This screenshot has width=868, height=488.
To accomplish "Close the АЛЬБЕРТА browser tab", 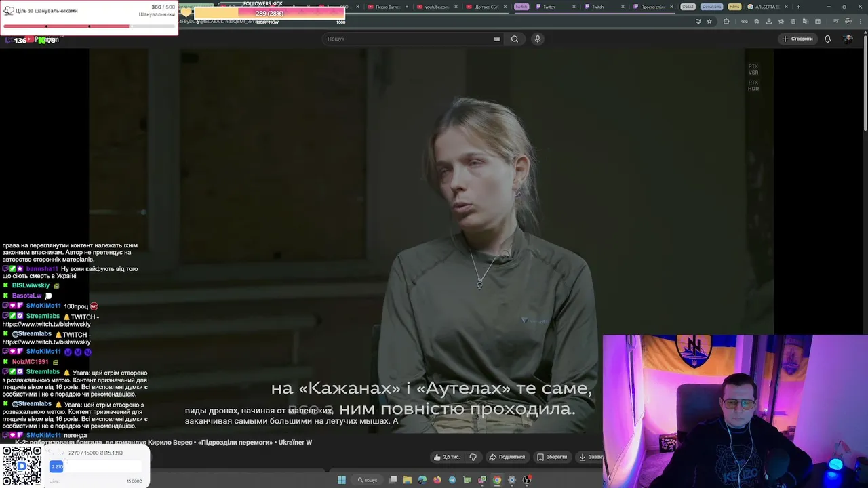I will click(787, 7).
